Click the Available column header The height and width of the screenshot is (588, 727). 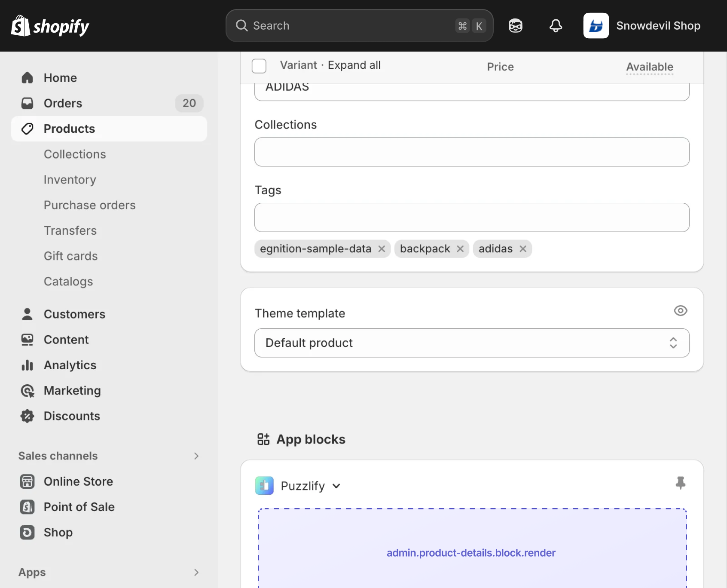point(650,67)
